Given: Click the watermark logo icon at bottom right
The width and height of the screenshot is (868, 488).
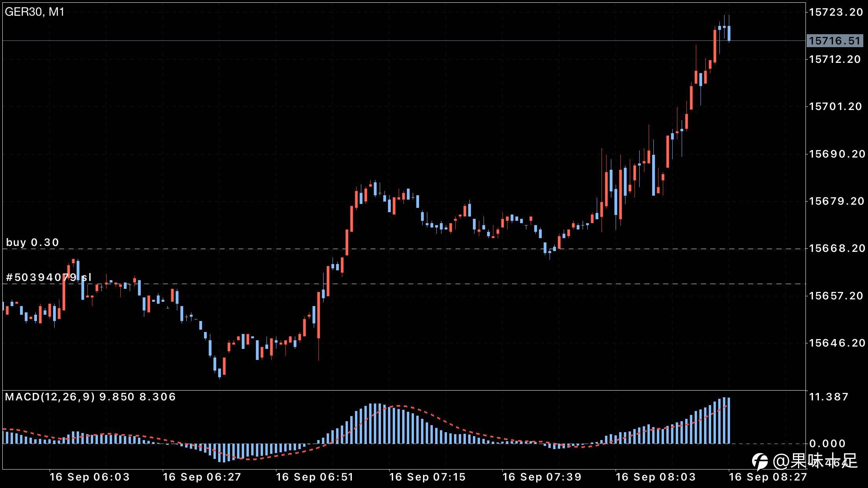Looking at the screenshot, I should point(760,461).
